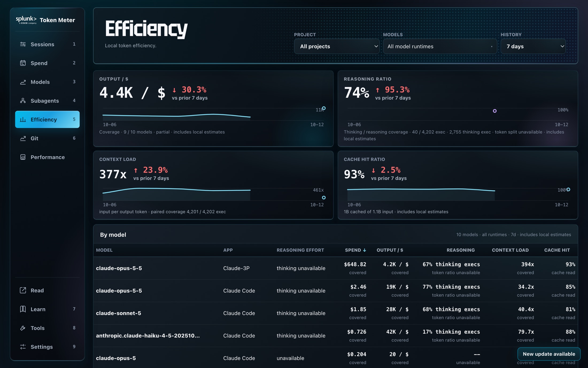Click the claude-opus-5 model name
Screen dimensions: 588x368
pos(116,358)
